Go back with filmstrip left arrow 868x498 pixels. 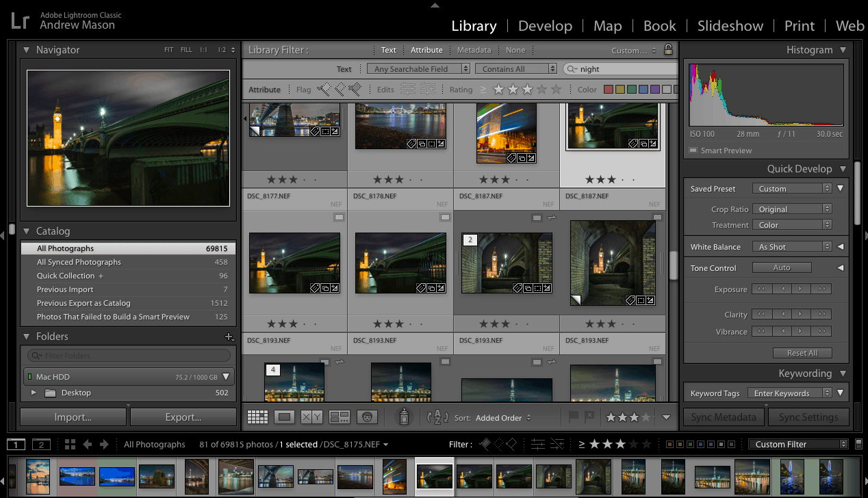point(88,444)
